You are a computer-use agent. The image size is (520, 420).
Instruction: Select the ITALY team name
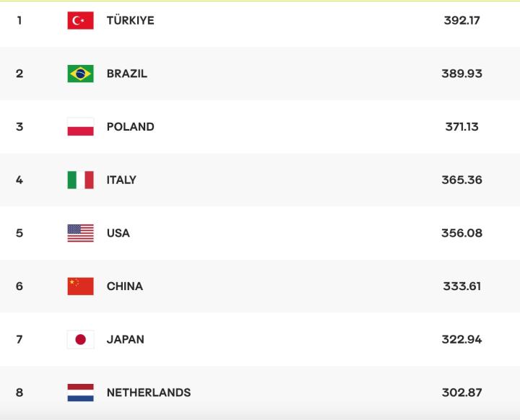coord(121,180)
